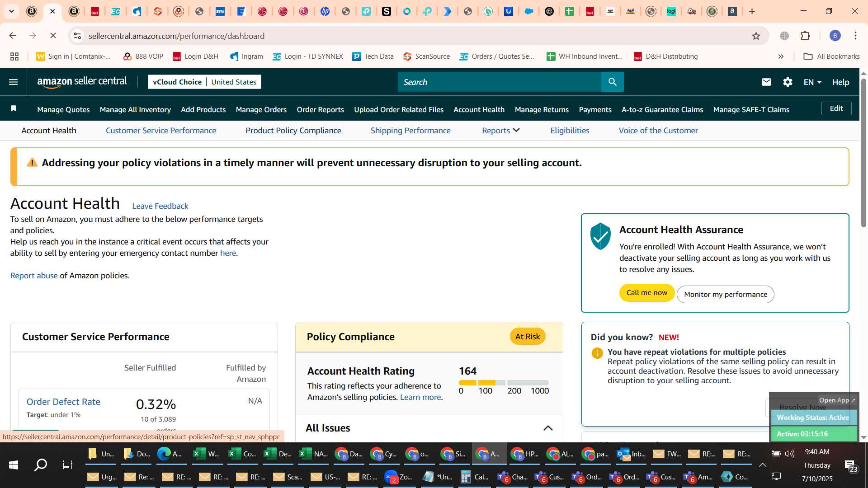The image size is (868, 488).
Task: Open A-to-z Guarantee Claims
Action: click(662, 109)
